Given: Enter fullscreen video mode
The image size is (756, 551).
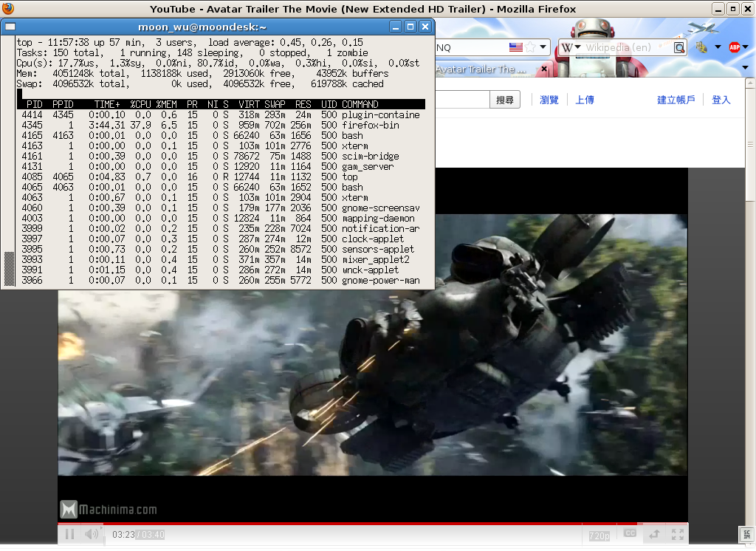Looking at the screenshot, I should tap(676, 534).
